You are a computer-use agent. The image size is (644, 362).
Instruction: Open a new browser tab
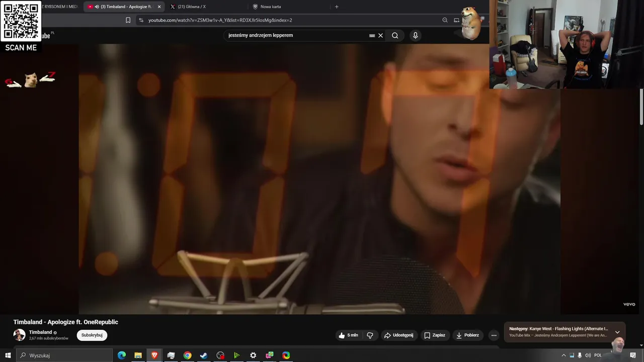pyautogui.click(x=337, y=7)
